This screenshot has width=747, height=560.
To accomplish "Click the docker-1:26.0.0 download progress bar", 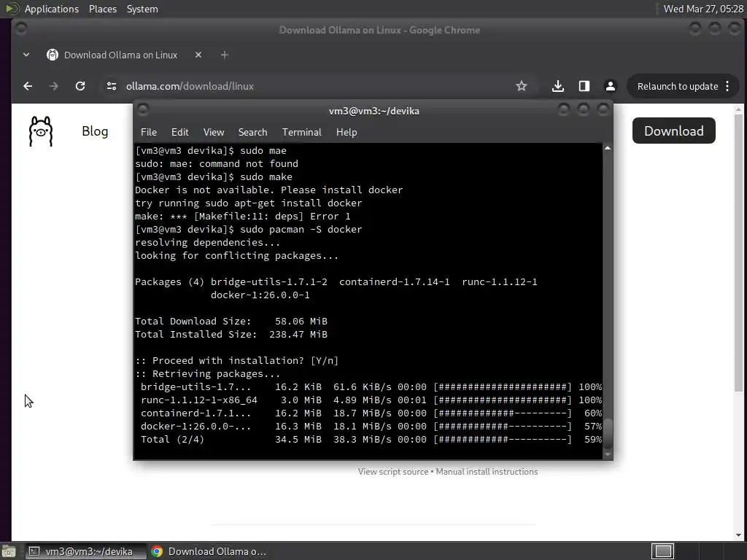I will 503,426.
